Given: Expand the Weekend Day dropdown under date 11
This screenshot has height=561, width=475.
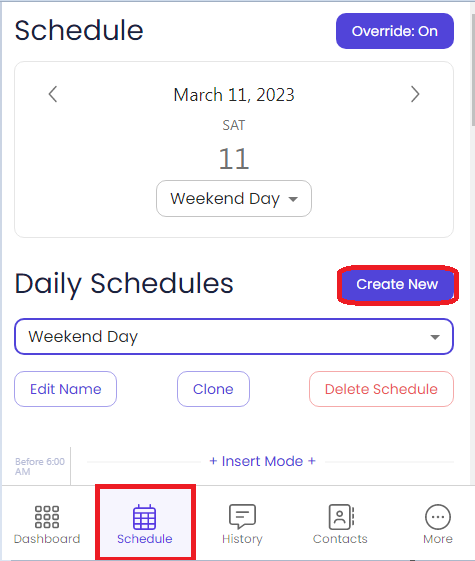Looking at the screenshot, I should coord(234,199).
